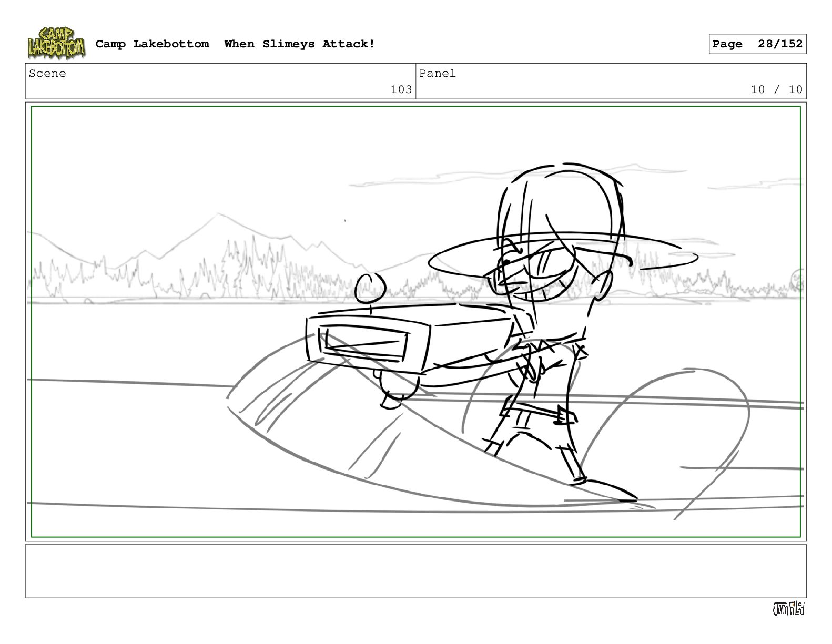Click the panel count '10 / 10'

[777, 89]
